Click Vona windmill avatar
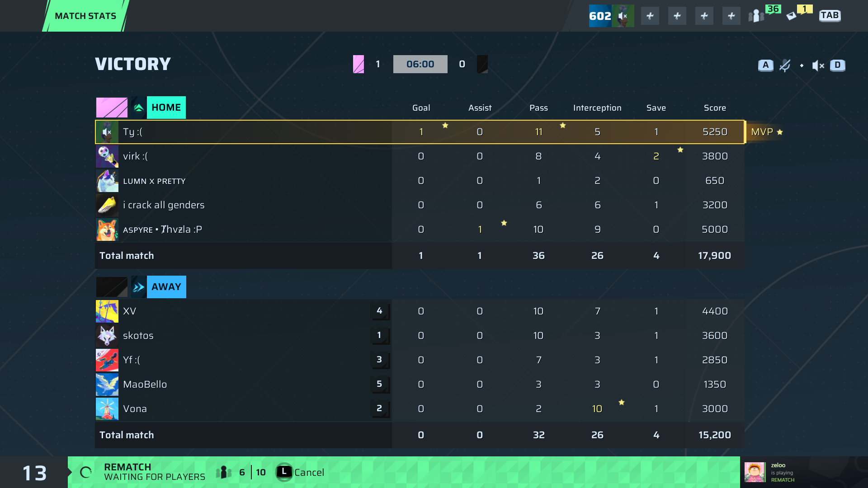Viewport: 868px width, 488px height. [107, 409]
